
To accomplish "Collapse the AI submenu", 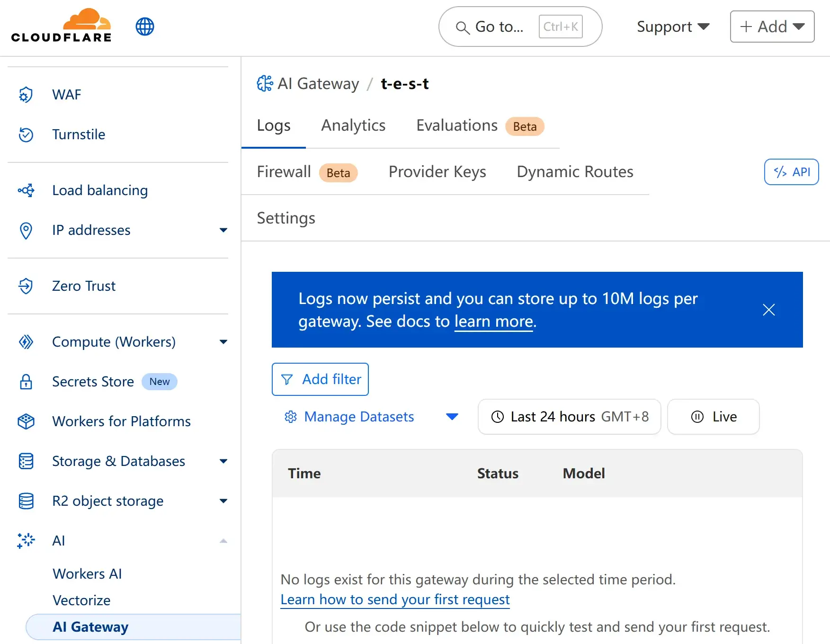I will [x=223, y=541].
